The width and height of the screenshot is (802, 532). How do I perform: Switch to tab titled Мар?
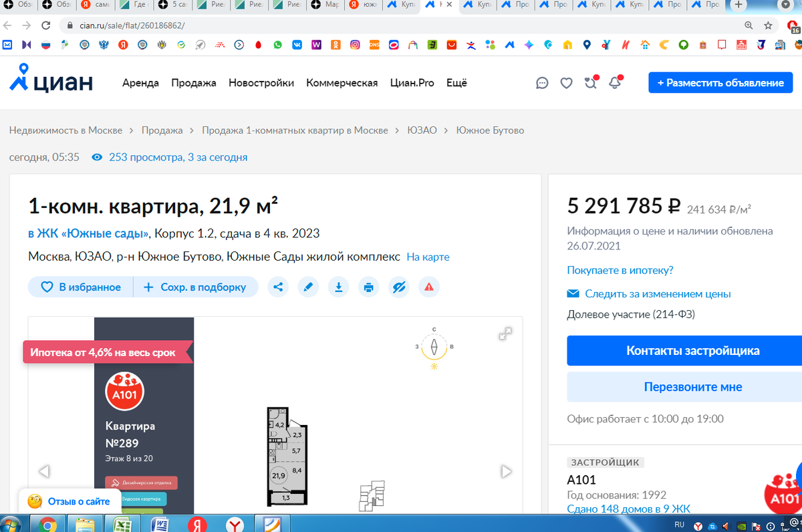[x=326, y=5]
